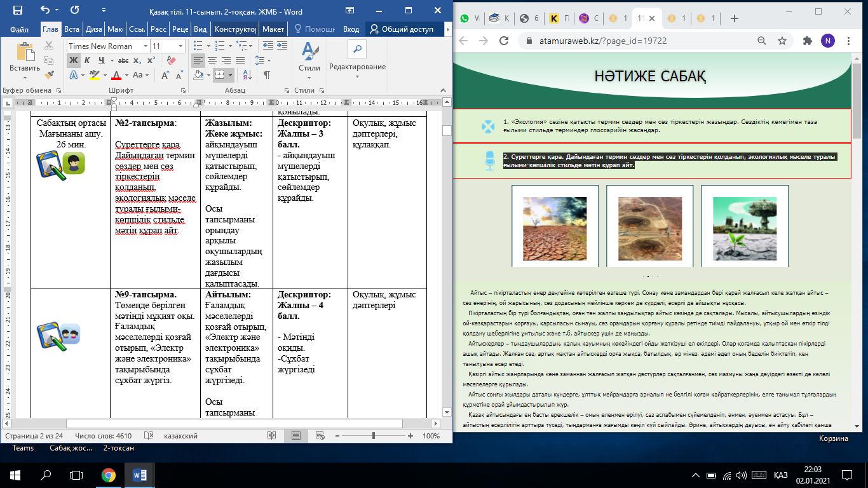Click the Вход sign-in link in Word
The width and height of the screenshot is (868, 488).
point(351,29)
